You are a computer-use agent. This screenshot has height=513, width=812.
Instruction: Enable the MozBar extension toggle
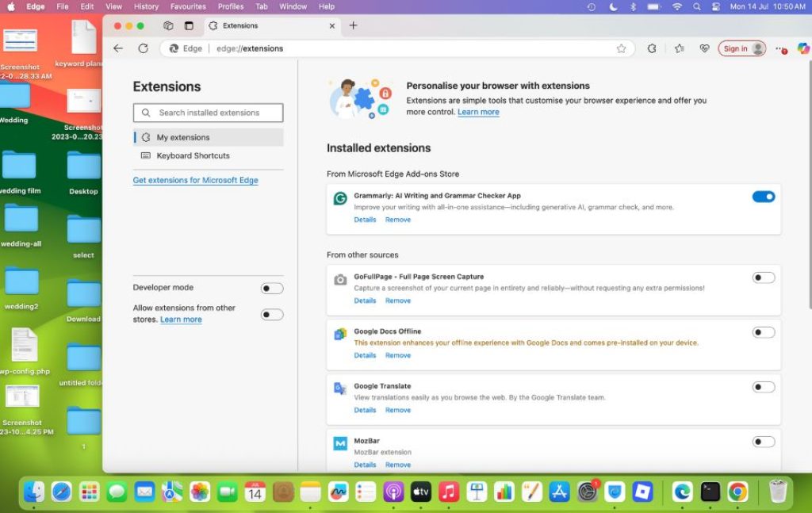coord(764,442)
